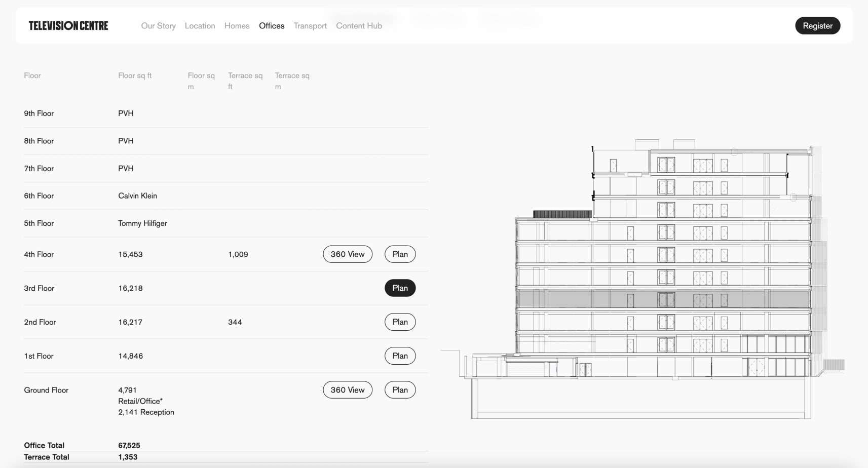Navigate to the Homes section
This screenshot has width=868, height=468.
click(x=237, y=26)
